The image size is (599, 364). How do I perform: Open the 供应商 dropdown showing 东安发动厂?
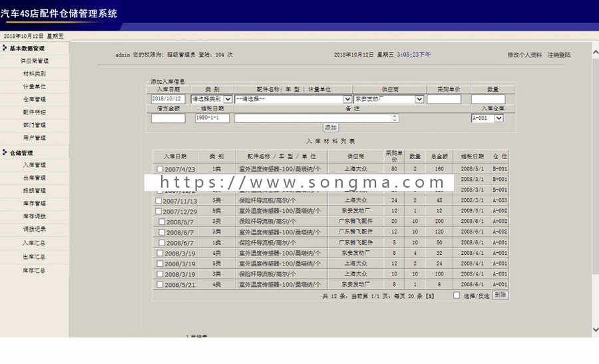click(389, 99)
